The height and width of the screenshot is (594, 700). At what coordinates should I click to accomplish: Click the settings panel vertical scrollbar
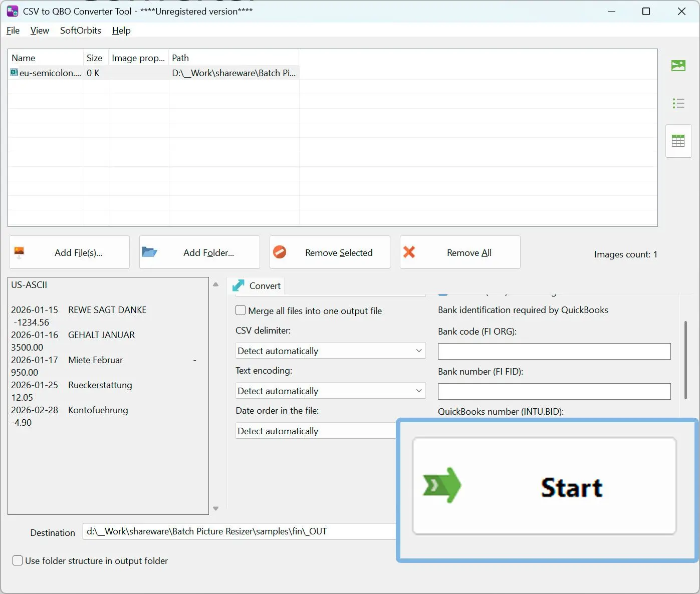(685, 360)
